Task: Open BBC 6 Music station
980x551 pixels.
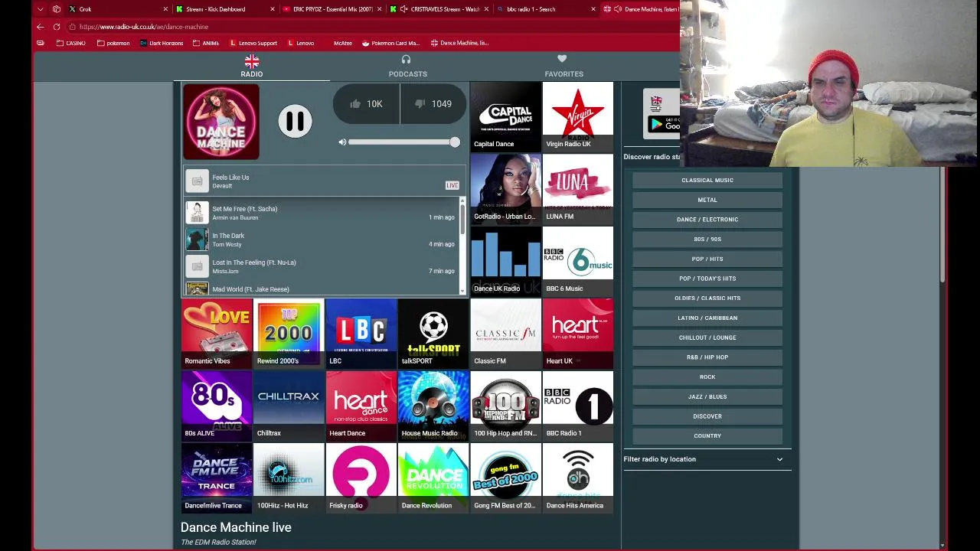Action: (x=577, y=261)
